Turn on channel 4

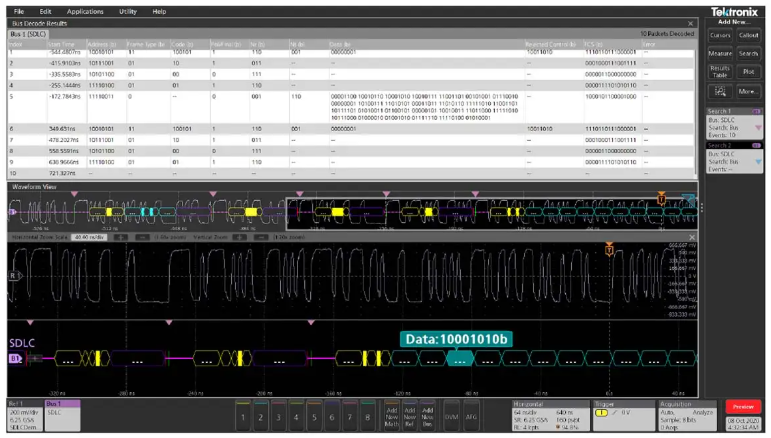tap(296, 417)
